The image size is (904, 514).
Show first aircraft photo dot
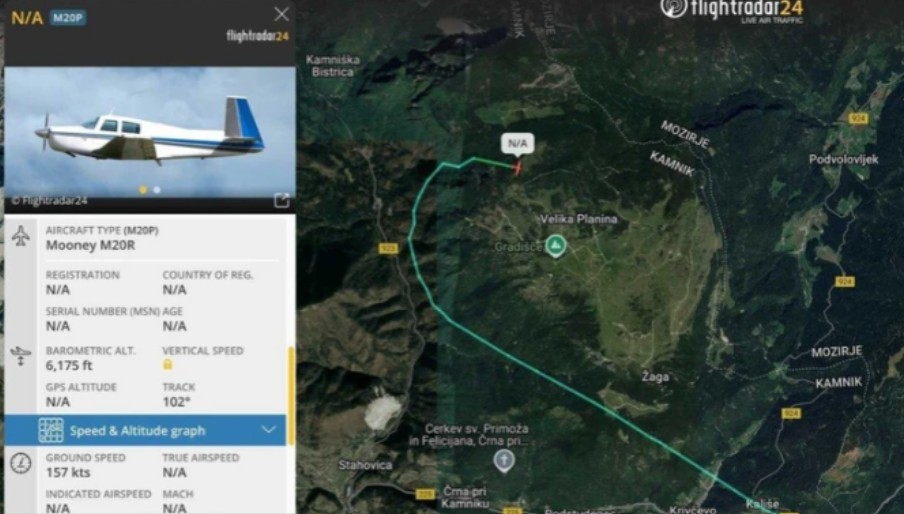coord(142,190)
